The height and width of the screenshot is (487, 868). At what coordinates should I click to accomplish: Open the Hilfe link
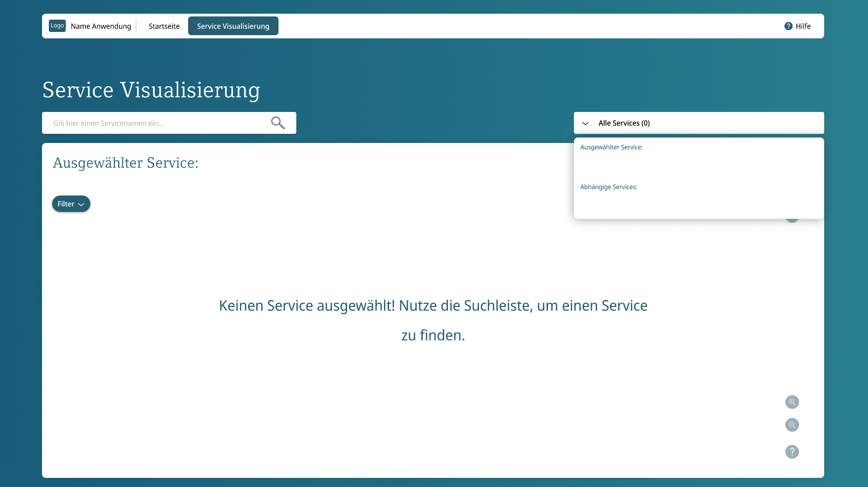(797, 26)
